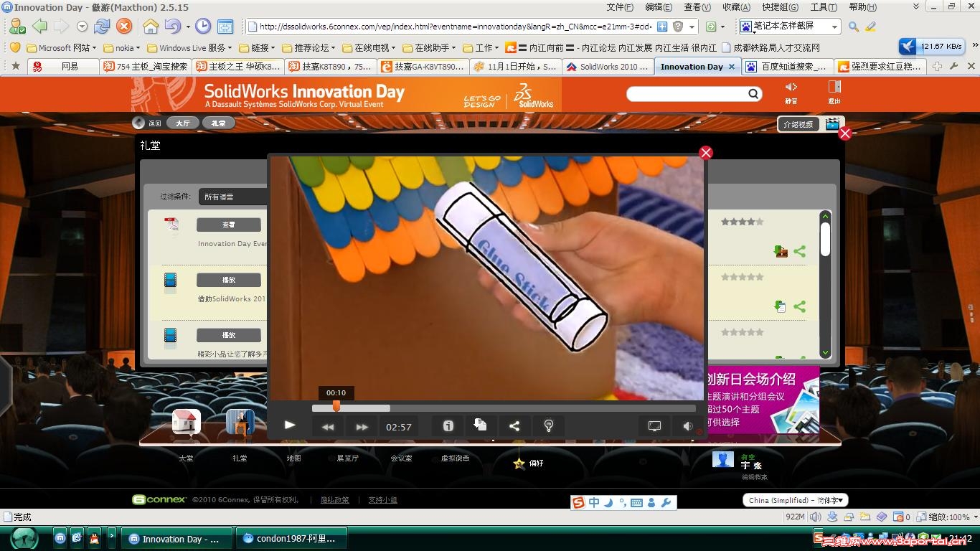Open the 收藏 menu in Maxthon
Viewport: 980px width, 551px height.
[736, 7]
